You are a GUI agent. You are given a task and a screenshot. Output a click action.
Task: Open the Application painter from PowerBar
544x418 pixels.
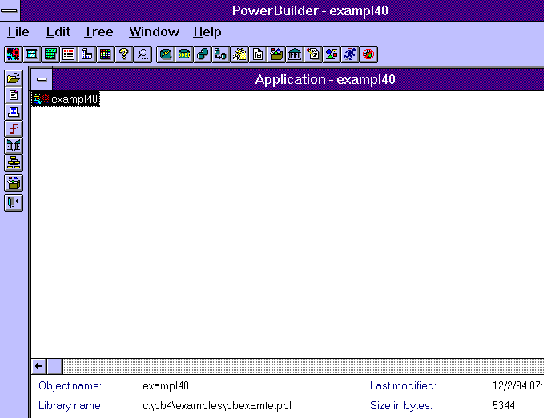pyautogui.click(x=13, y=54)
